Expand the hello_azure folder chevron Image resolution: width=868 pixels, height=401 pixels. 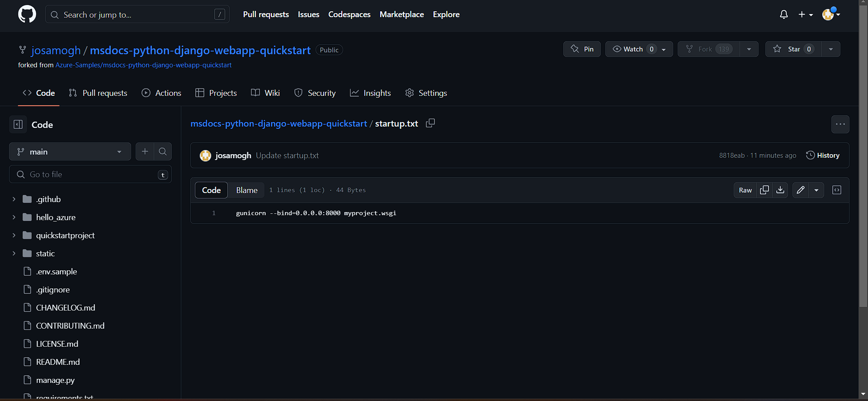tap(14, 217)
